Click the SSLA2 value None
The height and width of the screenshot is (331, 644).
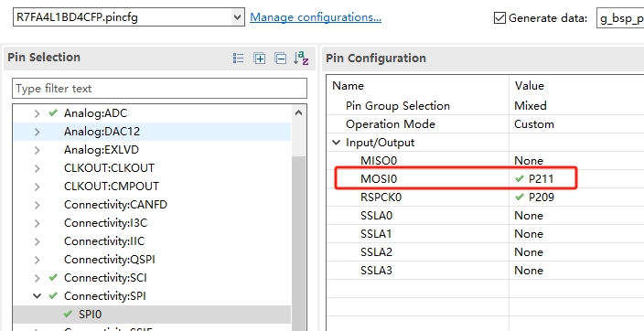click(529, 252)
